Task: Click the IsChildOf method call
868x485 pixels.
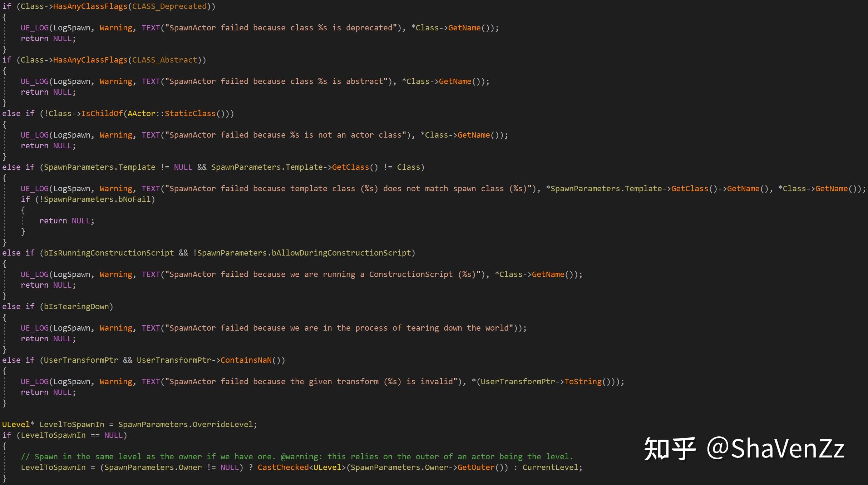Action: [x=102, y=114]
